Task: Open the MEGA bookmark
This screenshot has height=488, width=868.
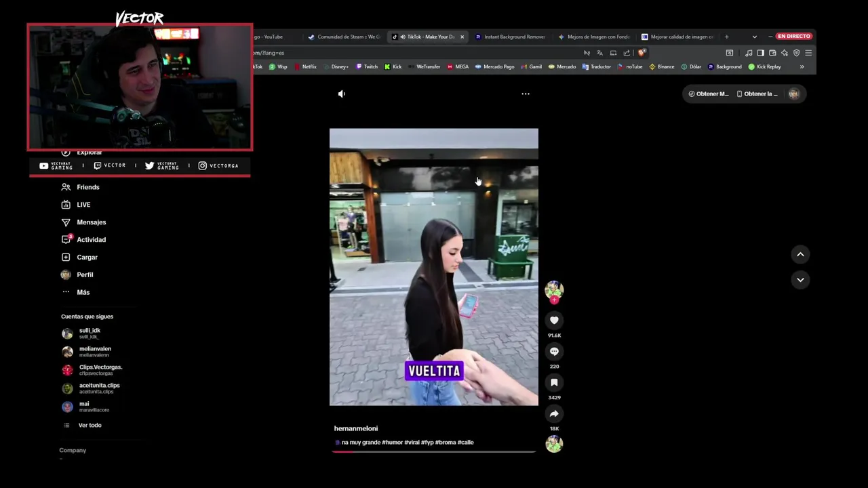Action: 458,66
